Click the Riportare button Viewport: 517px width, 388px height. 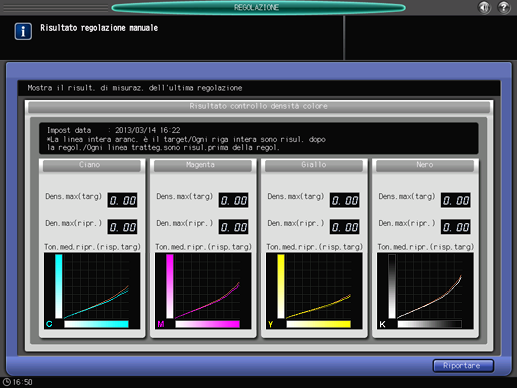point(463,366)
